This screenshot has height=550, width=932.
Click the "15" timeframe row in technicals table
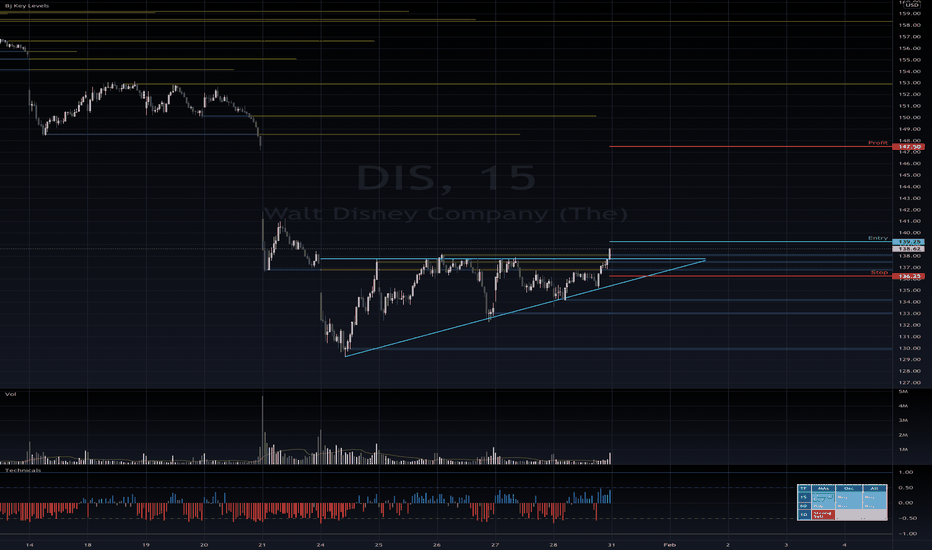804,496
